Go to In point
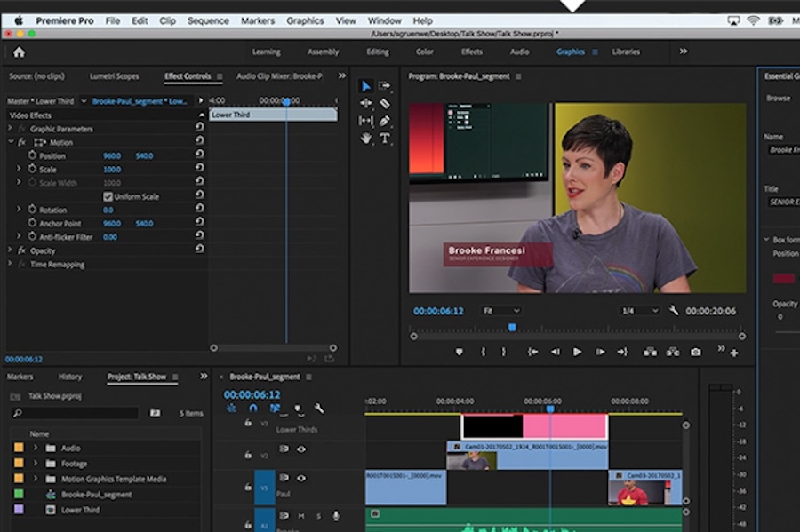 click(532, 352)
